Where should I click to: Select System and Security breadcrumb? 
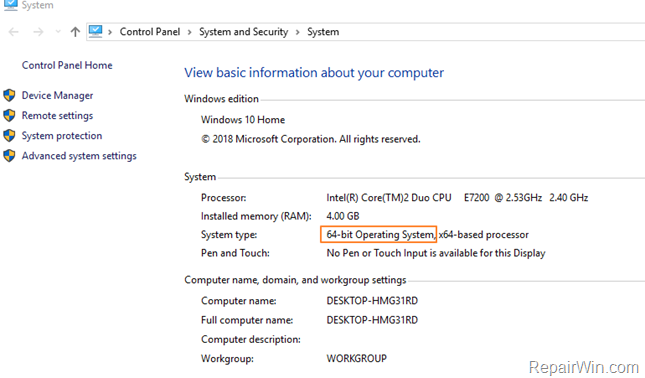[244, 32]
